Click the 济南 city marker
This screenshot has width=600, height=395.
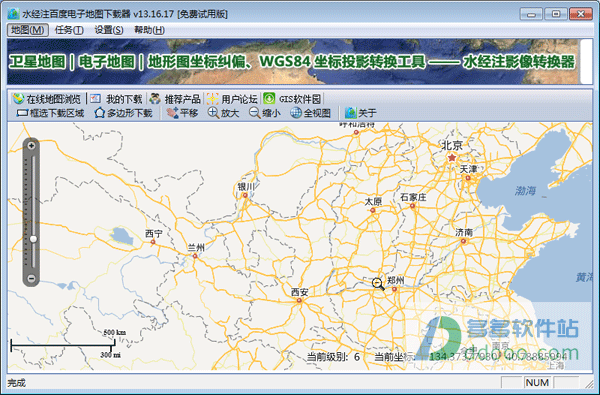463,241
